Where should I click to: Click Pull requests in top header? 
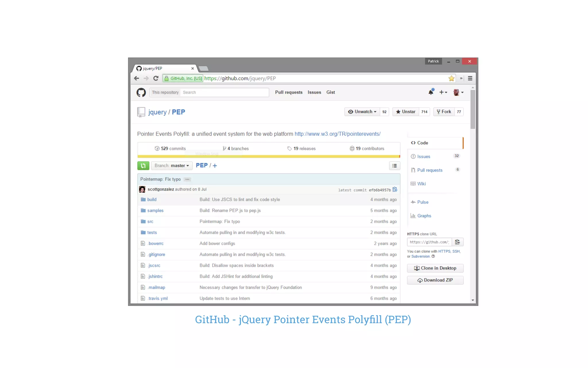point(289,92)
